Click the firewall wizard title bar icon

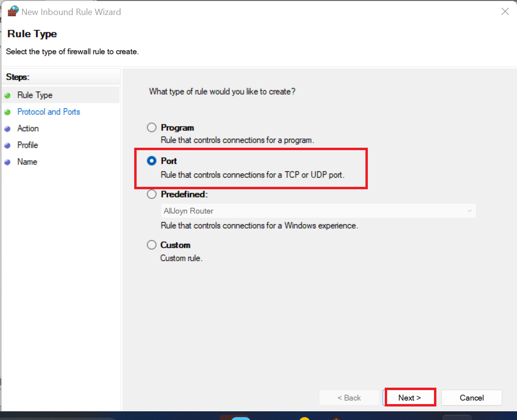pos(13,11)
